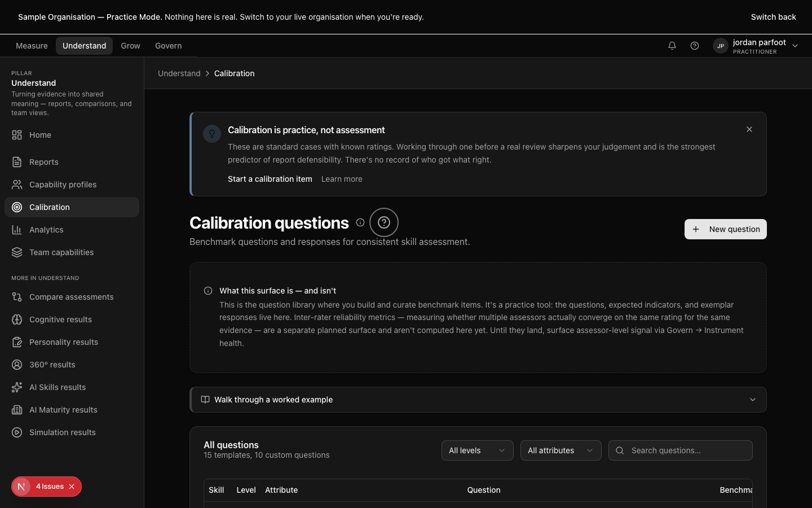Open the Capability profiles people icon
The image size is (812, 508).
(x=17, y=185)
